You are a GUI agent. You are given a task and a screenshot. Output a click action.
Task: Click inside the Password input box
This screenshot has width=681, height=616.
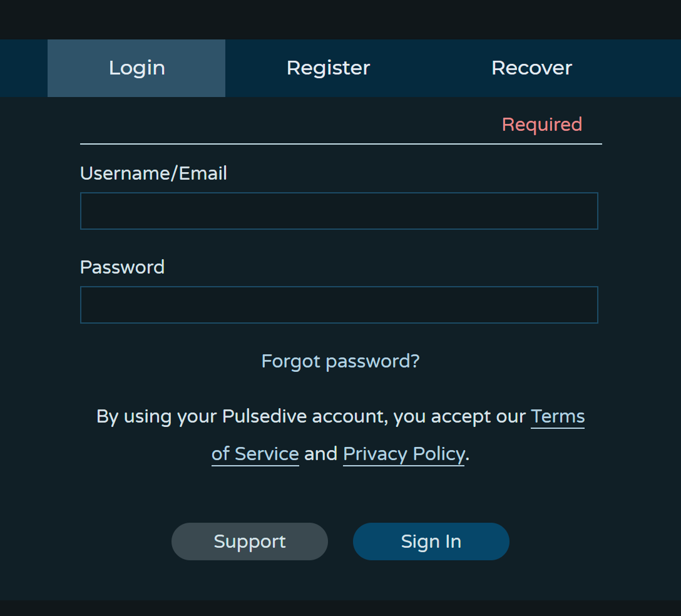tap(339, 305)
